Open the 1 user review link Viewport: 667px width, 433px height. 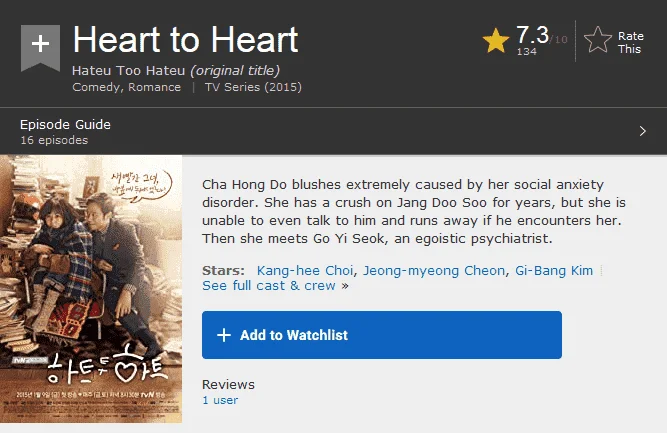click(220, 400)
